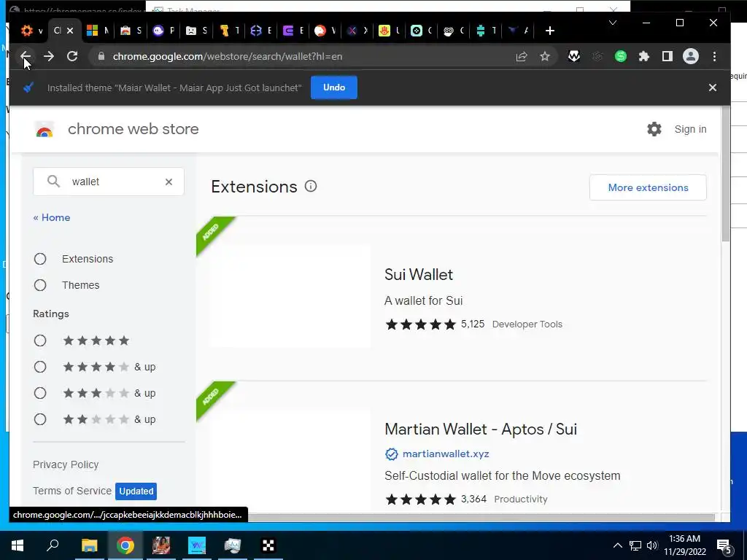Open the Privacy Policy link
This screenshot has width=747, height=560.
[x=66, y=464]
